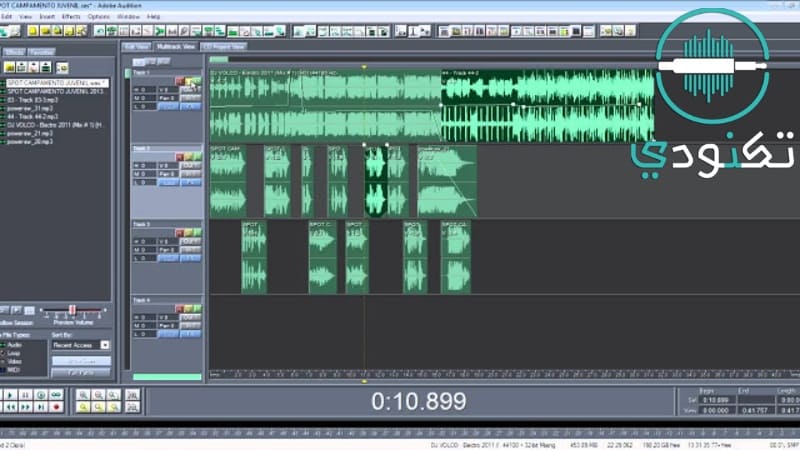Screen dimensions: 800x450
Task: Click the yellow Zoom to Left Edge icon
Action: point(98,407)
